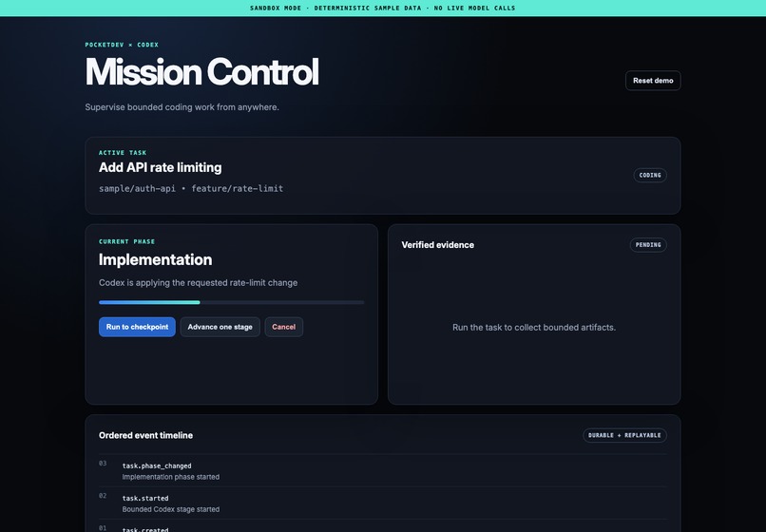The image size is (766, 532).
Task: Click the Add API rate limiting title
Action: [x=161, y=167]
